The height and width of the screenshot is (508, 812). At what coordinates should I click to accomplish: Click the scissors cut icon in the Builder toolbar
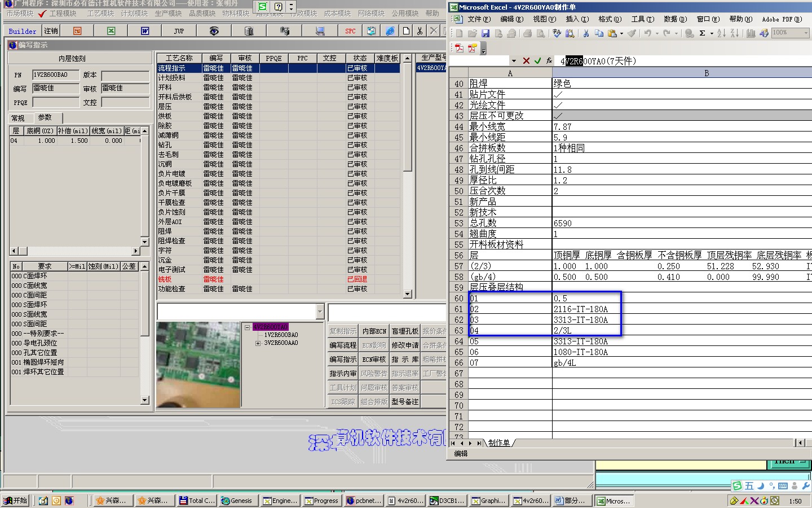(420, 31)
